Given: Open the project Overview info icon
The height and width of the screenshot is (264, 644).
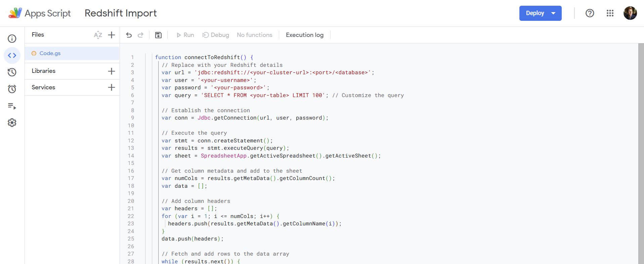Looking at the screenshot, I should (12, 39).
